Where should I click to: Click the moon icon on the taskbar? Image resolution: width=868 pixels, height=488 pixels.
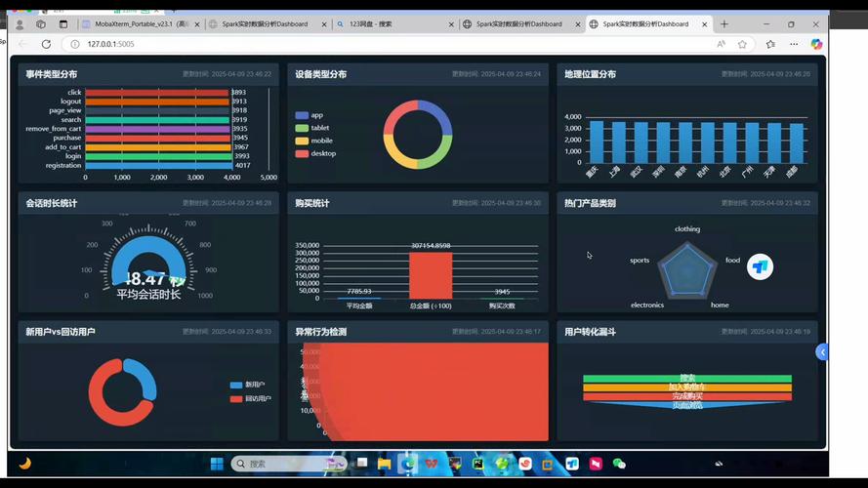(25, 463)
